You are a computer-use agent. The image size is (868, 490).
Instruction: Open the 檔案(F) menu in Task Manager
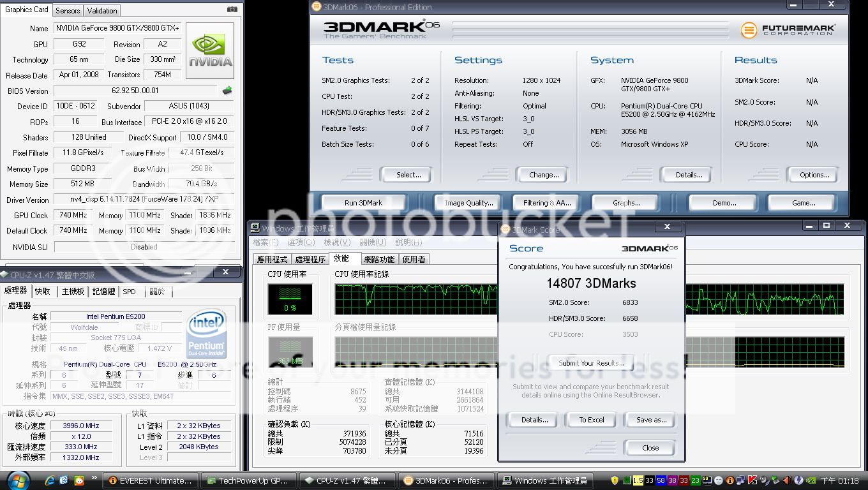pyautogui.click(x=265, y=242)
